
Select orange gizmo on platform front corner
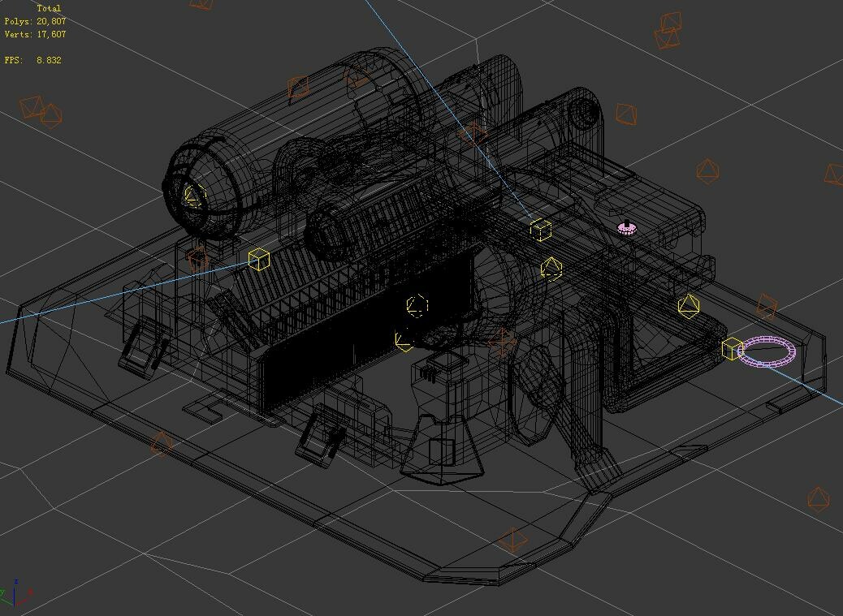point(512,540)
